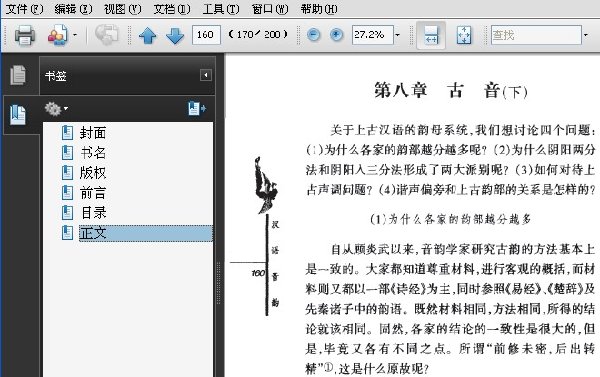The width and height of the screenshot is (600, 377).
Task: Toggle the fit-width scrolling mode icon
Action: tap(431, 35)
